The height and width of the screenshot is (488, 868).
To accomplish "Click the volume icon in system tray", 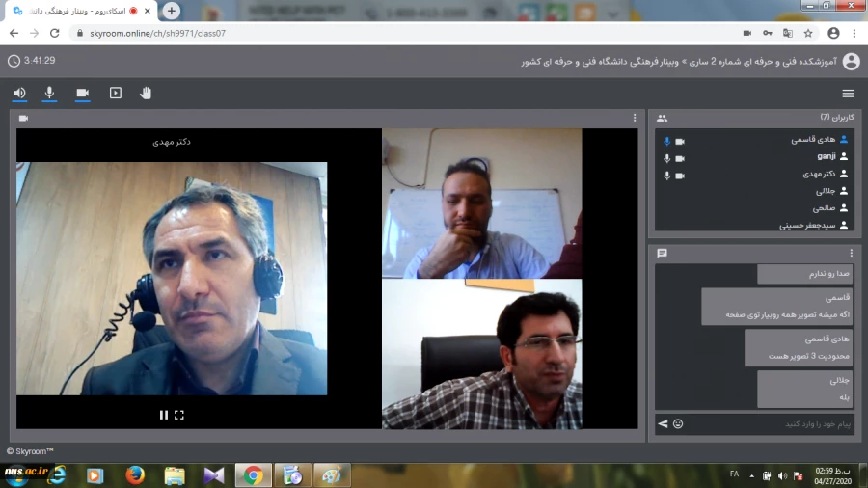I will pos(782,475).
